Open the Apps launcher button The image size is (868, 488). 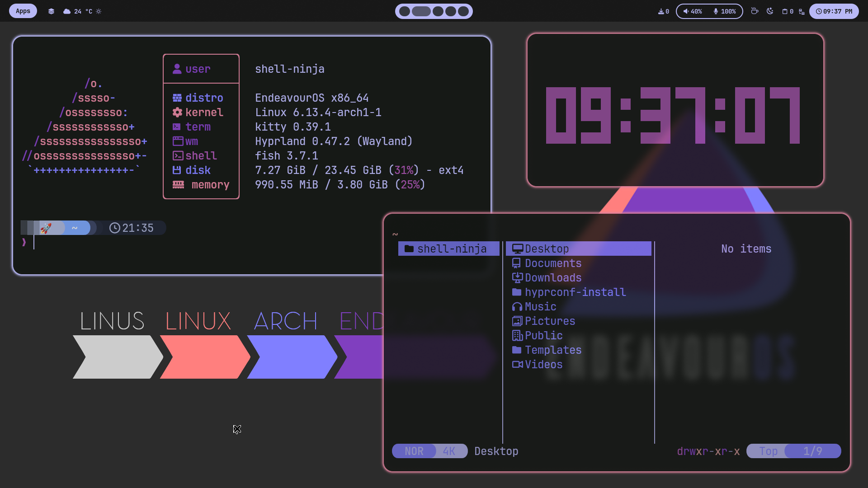tap(23, 11)
